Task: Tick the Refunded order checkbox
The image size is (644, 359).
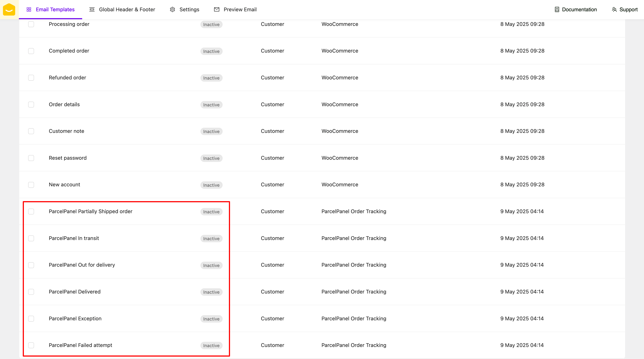Action: point(31,78)
